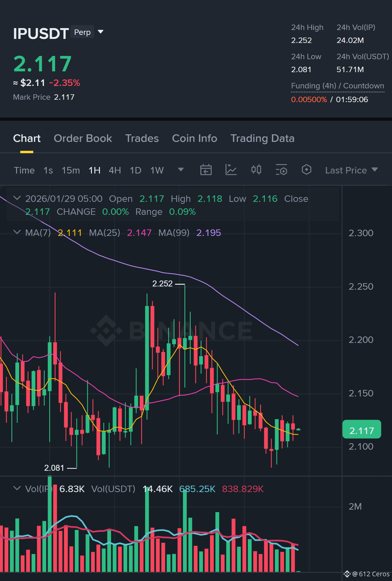Select the 1D timeframe
The width and height of the screenshot is (392, 581).
click(x=135, y=170)
